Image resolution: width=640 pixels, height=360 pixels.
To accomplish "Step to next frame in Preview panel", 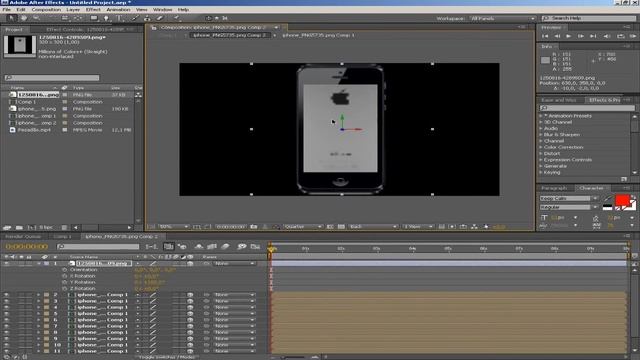I will 581,36.
